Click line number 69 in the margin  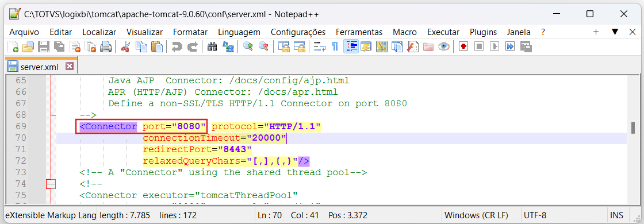21,126
